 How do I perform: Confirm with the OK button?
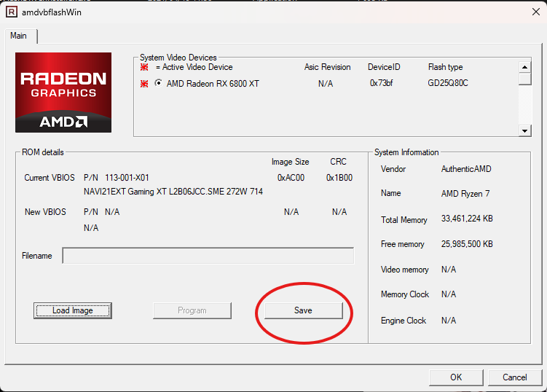456,377
